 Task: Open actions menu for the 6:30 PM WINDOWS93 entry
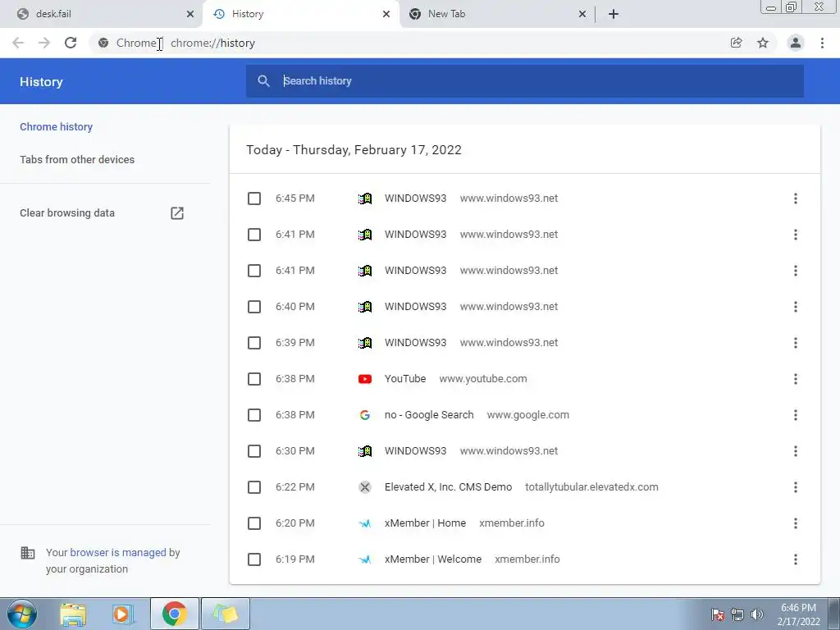(796, 451)
